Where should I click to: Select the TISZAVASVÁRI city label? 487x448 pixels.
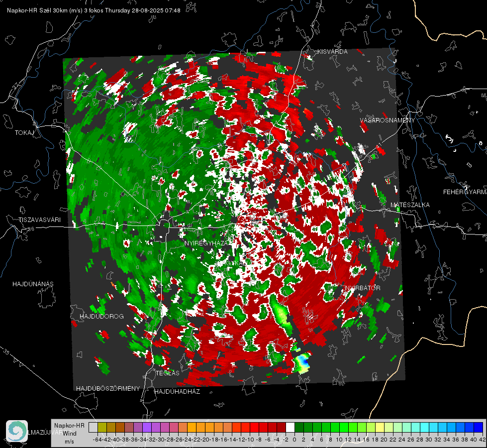pos(40,220)
